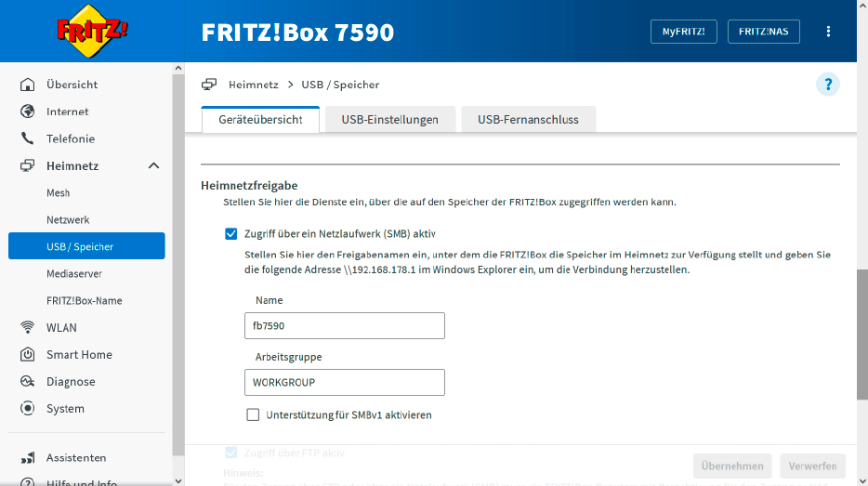Screen dimensions: 868x486
Task: Open the help question mark icon
Action: point(828,85)
